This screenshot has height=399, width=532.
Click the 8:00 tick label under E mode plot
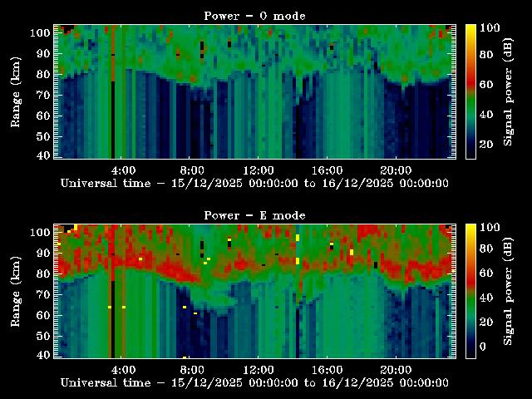coord(191,368)
